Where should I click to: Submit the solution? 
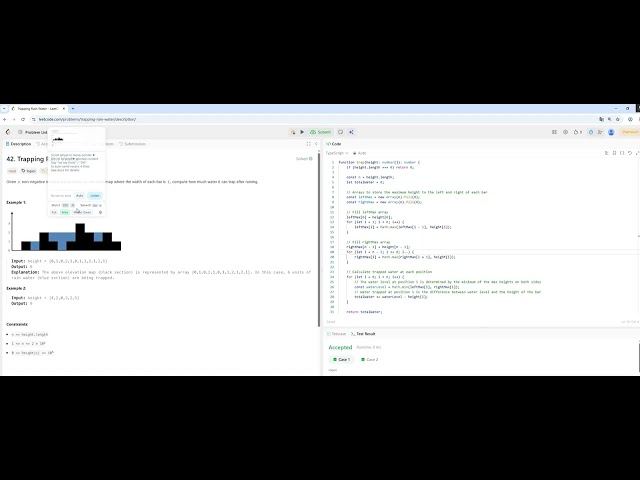pos(321,132)
